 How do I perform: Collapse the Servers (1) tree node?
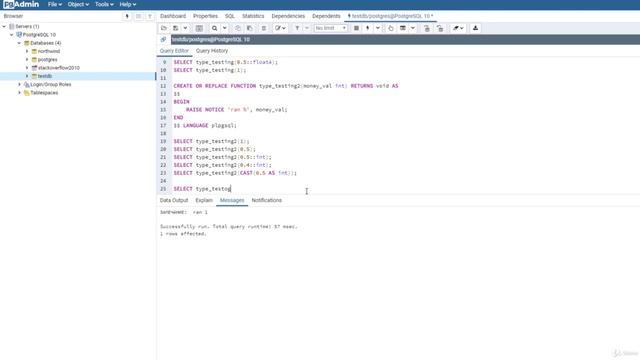4,27
